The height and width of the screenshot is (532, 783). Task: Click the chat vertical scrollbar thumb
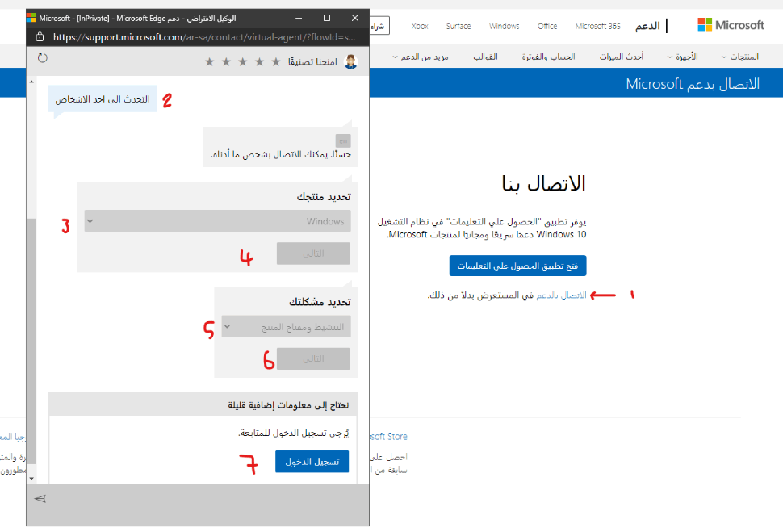(x=31, y=341)
